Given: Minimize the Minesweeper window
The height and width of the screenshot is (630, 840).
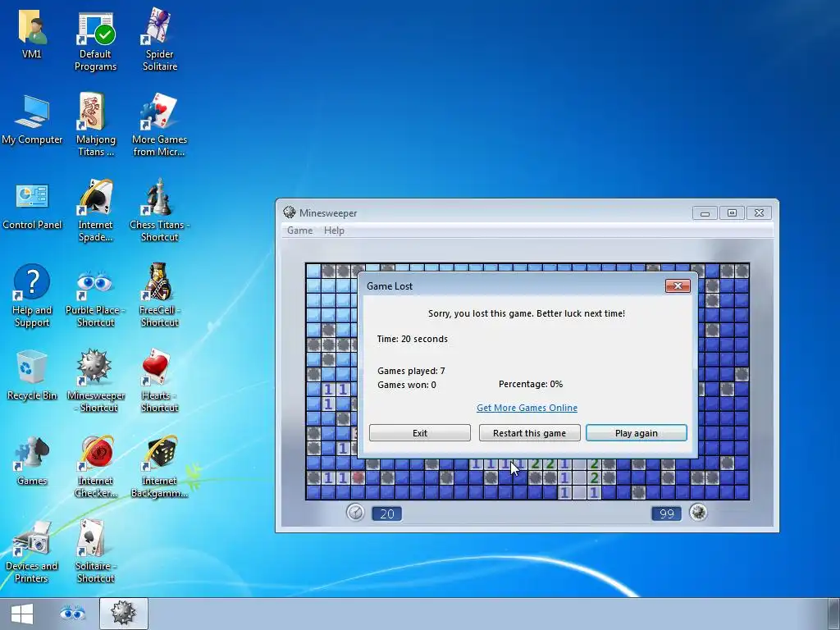Looking at the screenshot, I should point(705,213).
